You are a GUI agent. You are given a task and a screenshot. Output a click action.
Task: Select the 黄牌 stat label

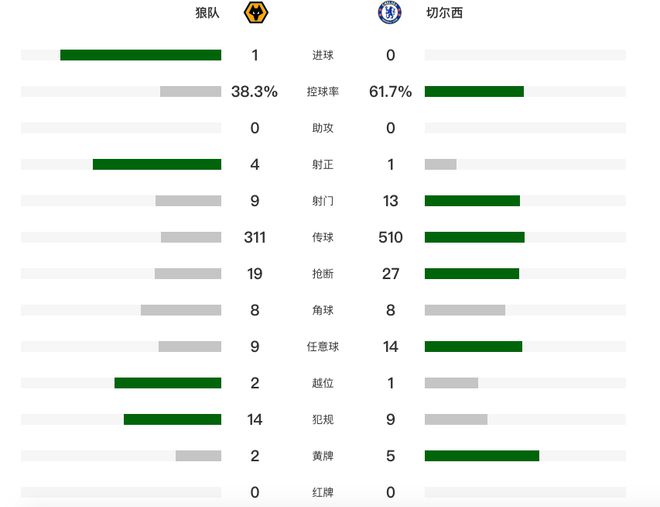[x=323, y=456]
